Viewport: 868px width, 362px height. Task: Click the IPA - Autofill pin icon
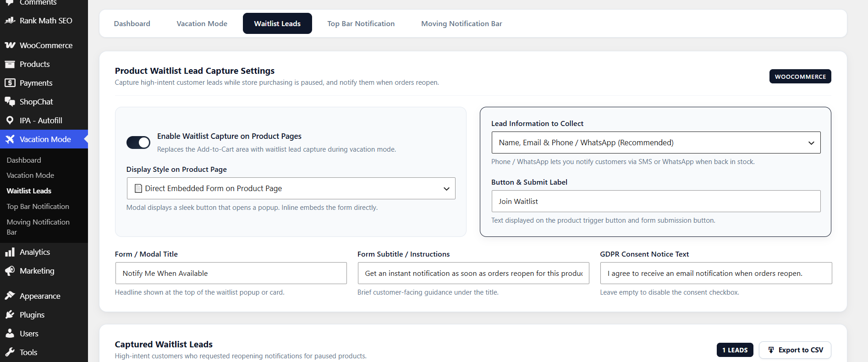(10, 121)
